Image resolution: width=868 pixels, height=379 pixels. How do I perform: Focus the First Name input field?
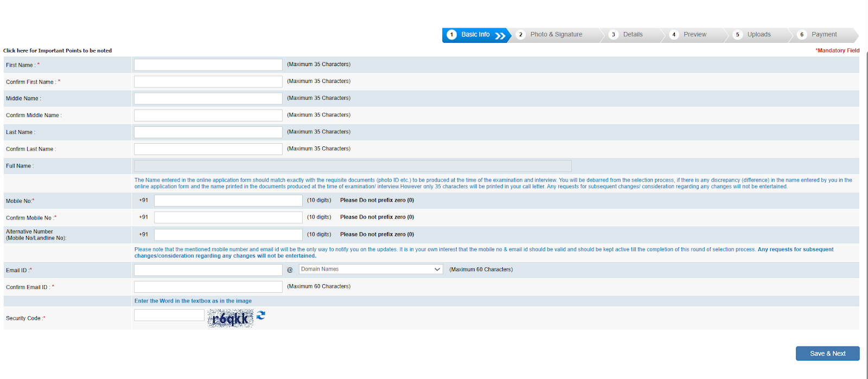pyautogui.click(x=208, y=65)
